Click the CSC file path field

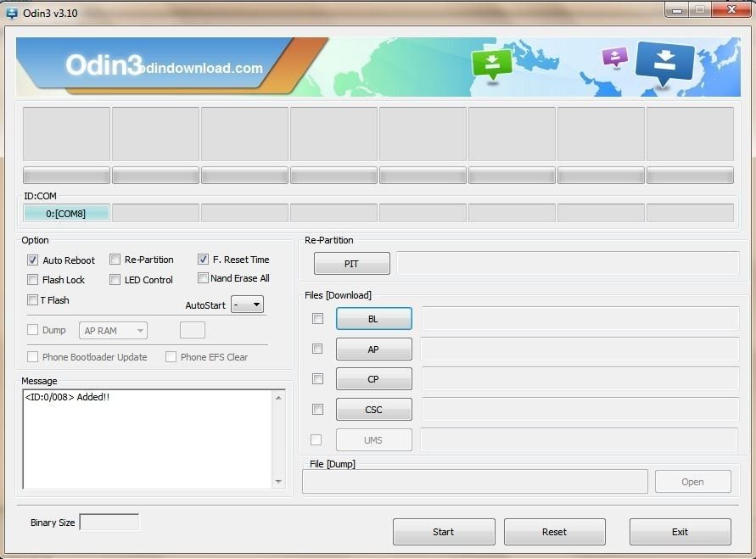coord(580,409)
